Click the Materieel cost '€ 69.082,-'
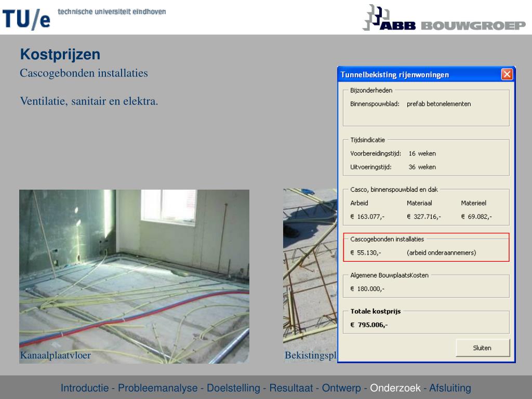532x399 pixels. point(476,217)
